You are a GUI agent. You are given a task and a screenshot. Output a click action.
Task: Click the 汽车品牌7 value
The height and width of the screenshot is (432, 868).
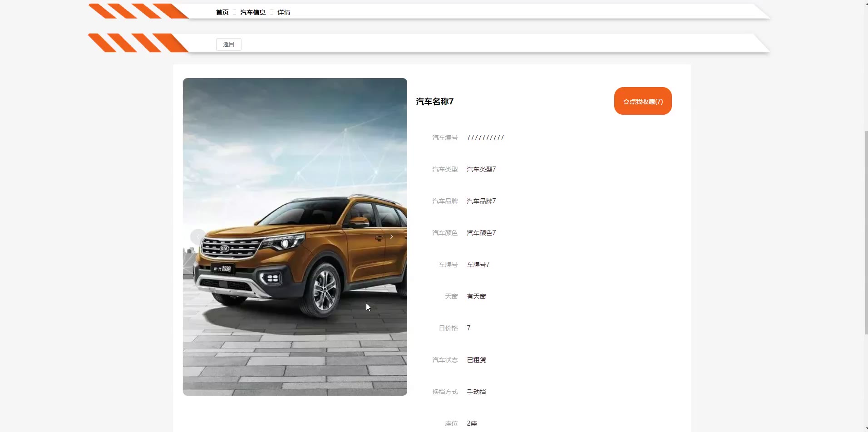click(x=481, y=201)
